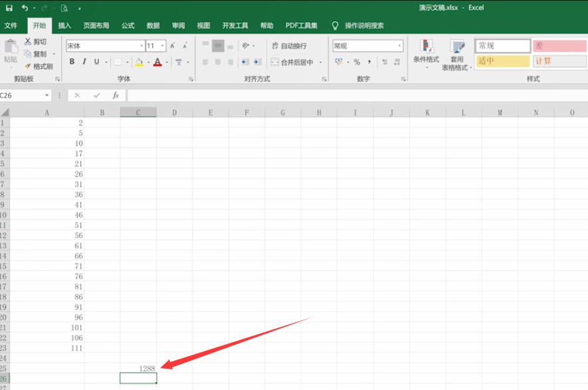Click the lightbulb 操作说明搜索 search
The height and width of the screenshot is (390, 588).
pos(357,25)
